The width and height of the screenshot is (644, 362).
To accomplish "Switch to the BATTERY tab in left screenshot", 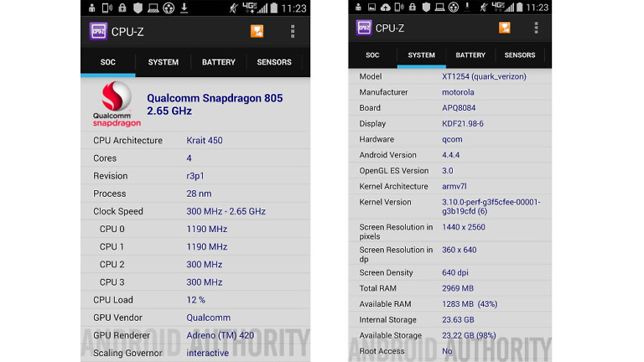I will [x=219, y=62].
